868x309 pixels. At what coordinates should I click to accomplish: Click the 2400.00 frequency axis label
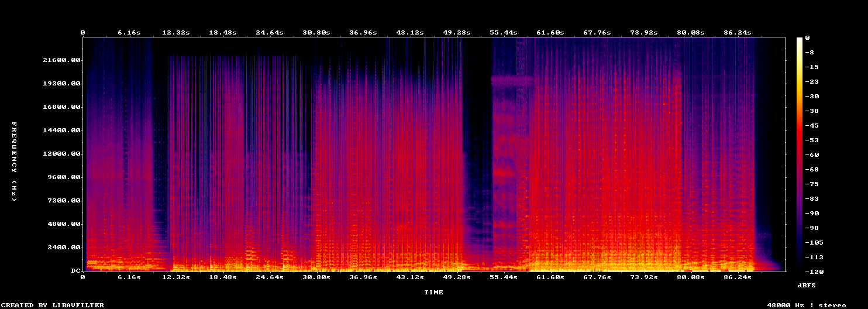(x=63, y=248)
